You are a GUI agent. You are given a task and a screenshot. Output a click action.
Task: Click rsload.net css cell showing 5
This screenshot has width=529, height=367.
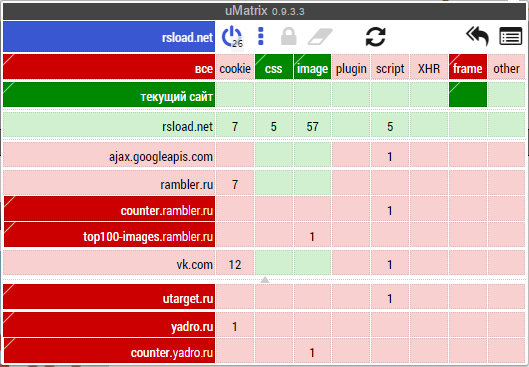point(274,125)
